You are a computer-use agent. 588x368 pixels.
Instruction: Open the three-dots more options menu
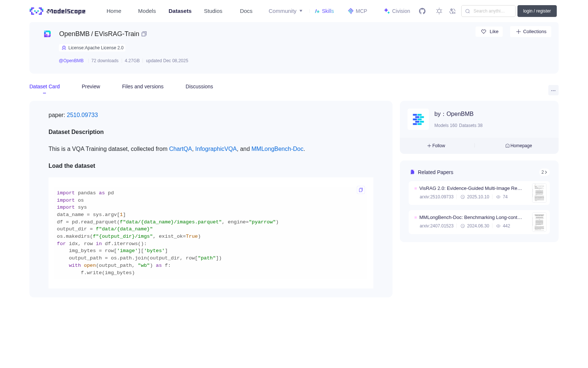click(553, 90)
